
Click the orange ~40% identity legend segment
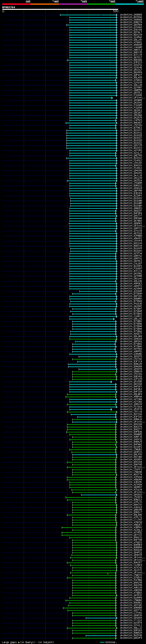click(x=45, y=4)
